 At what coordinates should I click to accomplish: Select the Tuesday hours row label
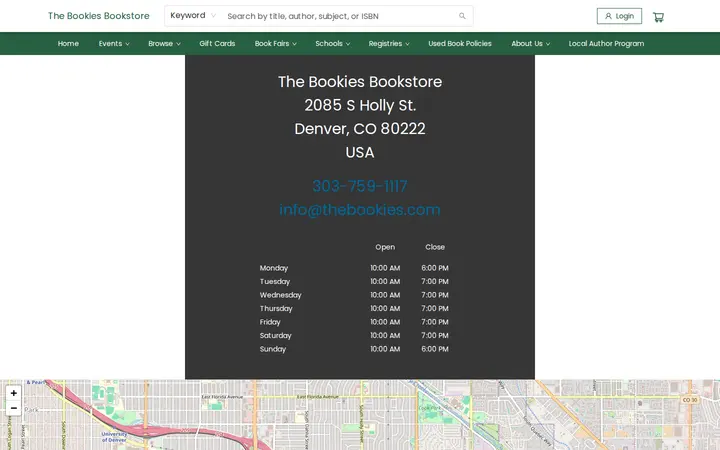(x=275, y=281)
